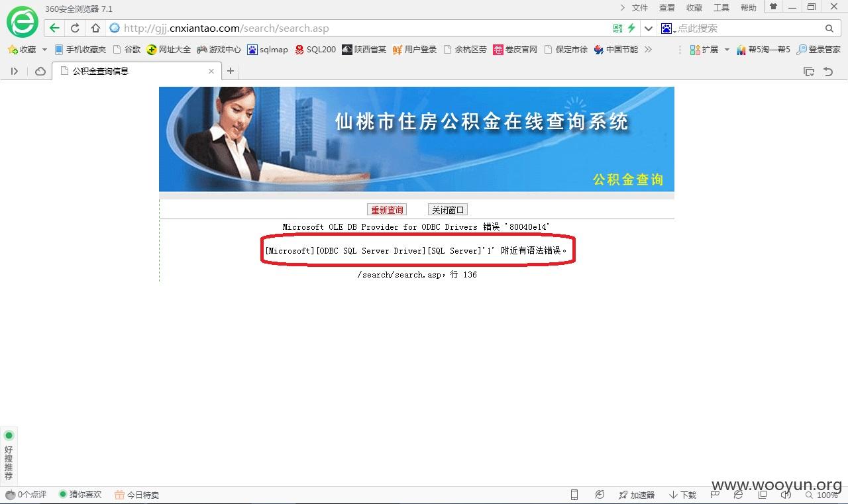Viewport: 848px width, 504px height.
Task: Open the sqlmap bookmark
Action: pyautogui.click(x=268, y=50)
